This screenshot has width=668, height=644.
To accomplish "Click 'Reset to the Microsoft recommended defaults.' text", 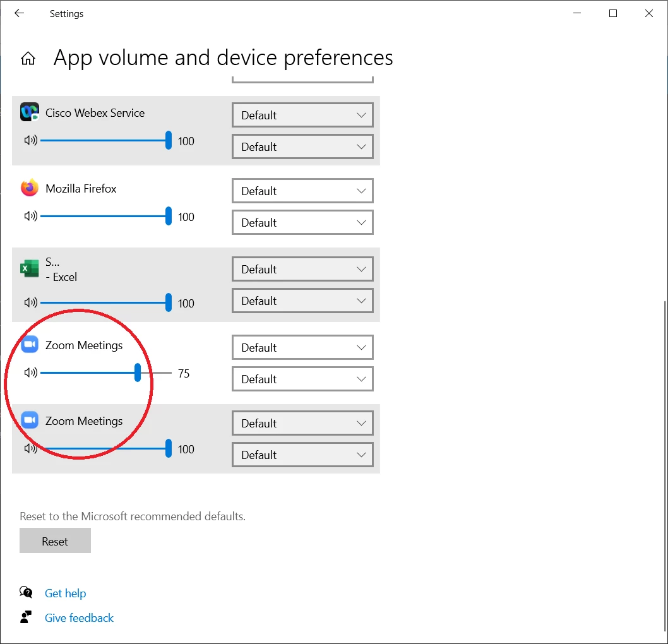I will (133, 516).
